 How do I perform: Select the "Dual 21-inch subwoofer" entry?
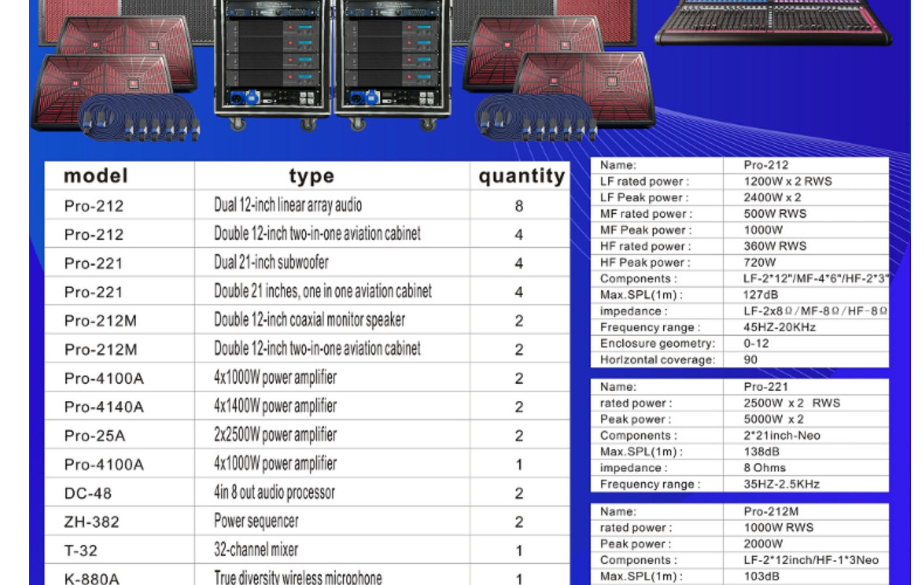pos(271,263)
